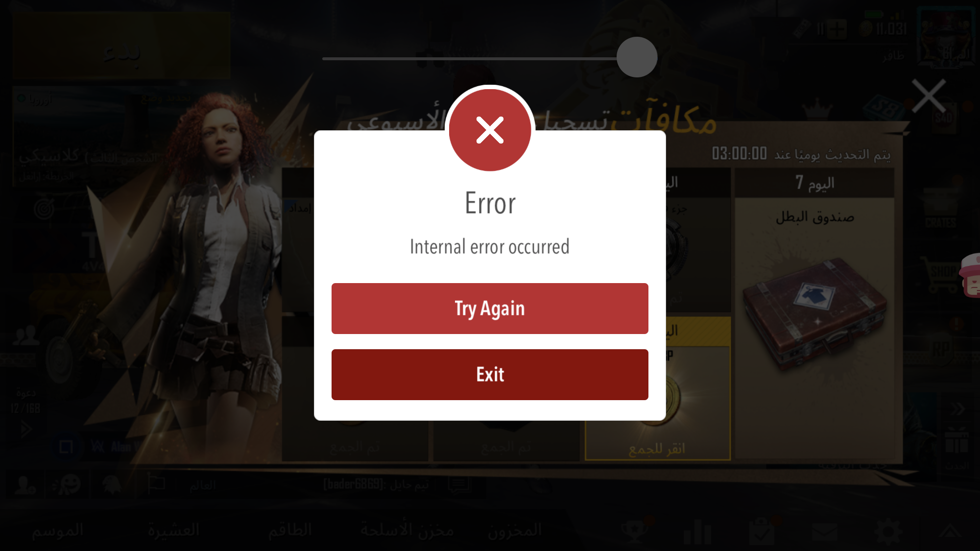Open the missions clipboard icon
Screen dimensions: 980x551
click(761, 531)
